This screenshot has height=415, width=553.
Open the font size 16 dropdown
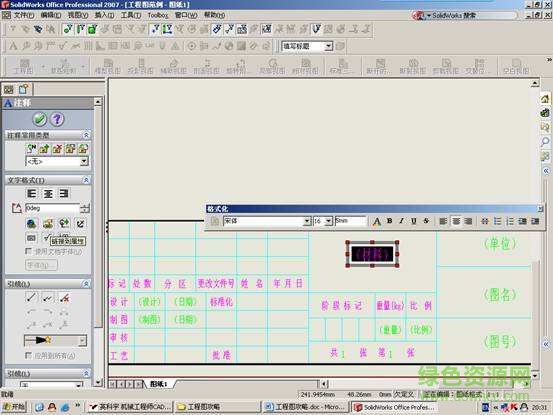pos(329,221)
